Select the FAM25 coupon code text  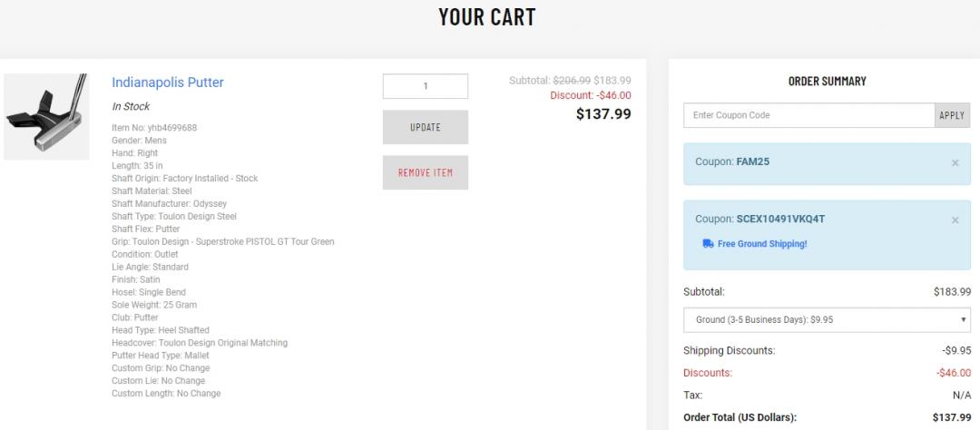coord(751,162)
